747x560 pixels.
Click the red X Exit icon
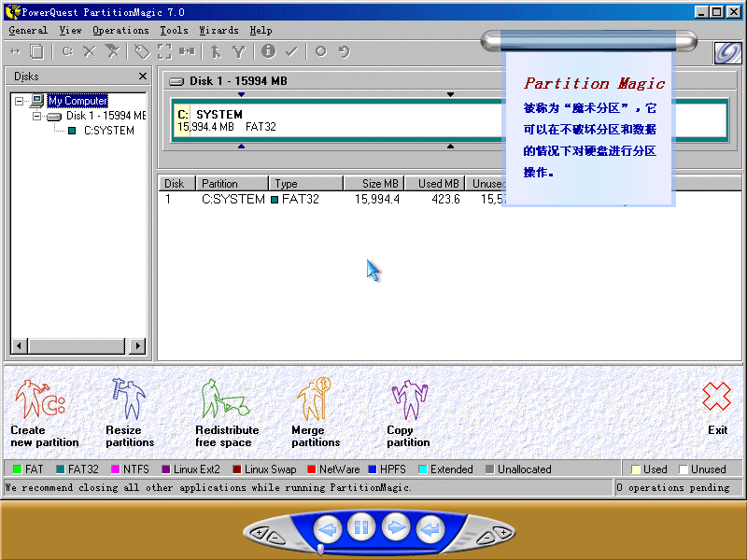click(716, 396)
